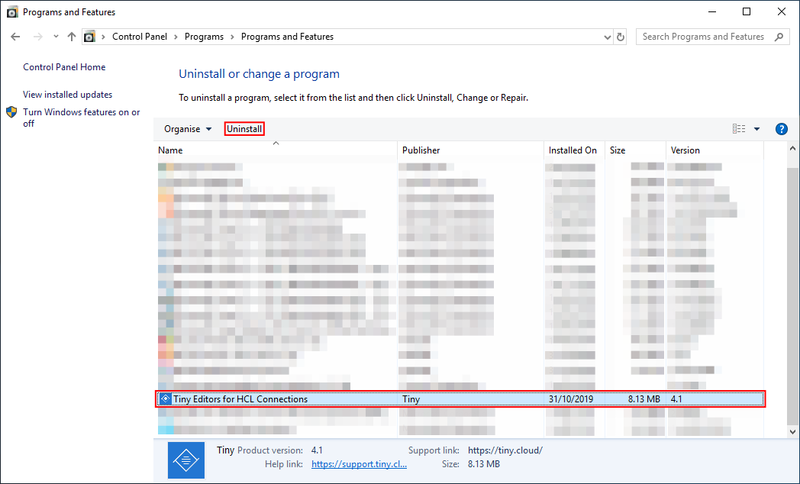This screenshot has height=484, width=800.
Task: Click the 8.13 MB size cell in list
Action: [x=644, y=399]
